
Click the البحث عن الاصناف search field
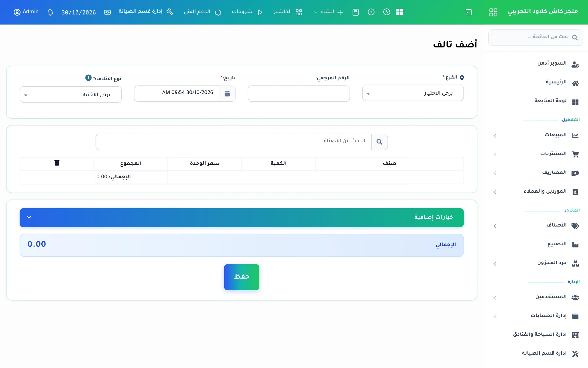(x=234, y=142)
